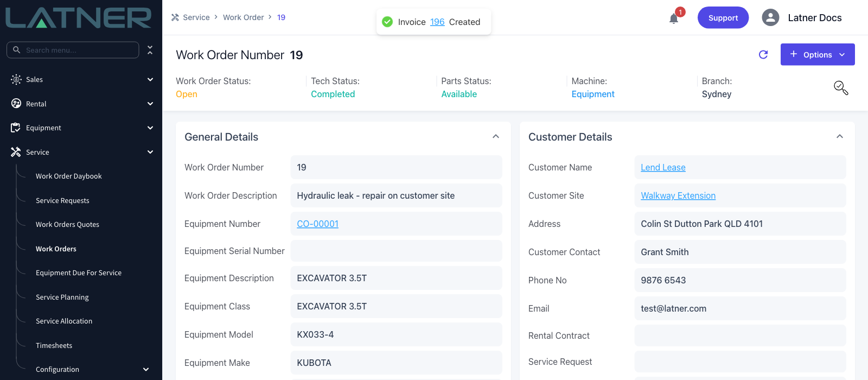Viewport: 868px width, 380px height.
Task: Collapse all menus with double-chevron icon
Action: (x=150, y=50)
